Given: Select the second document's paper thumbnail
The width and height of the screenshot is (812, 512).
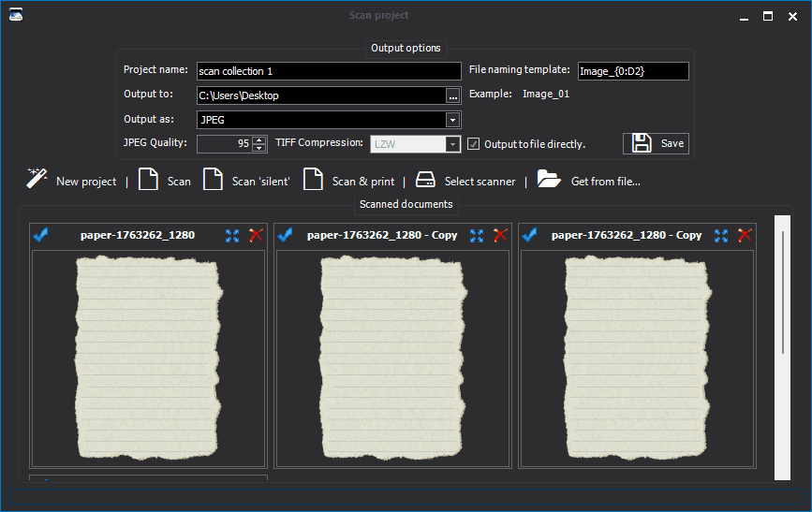Looking at the screenshot, I should [392, 358].
